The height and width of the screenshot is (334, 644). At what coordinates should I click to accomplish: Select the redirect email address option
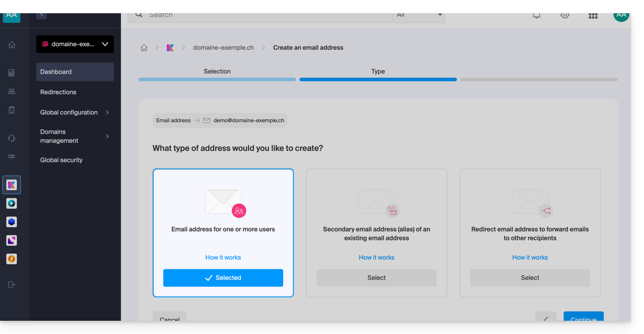(x=530, y=278)
